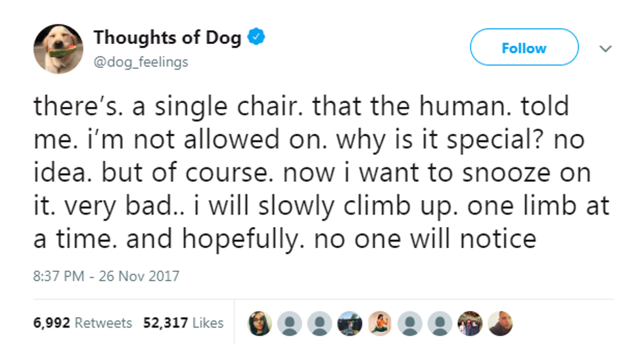Select the avatar of the dark-haired person with glasses

[259, 322]
